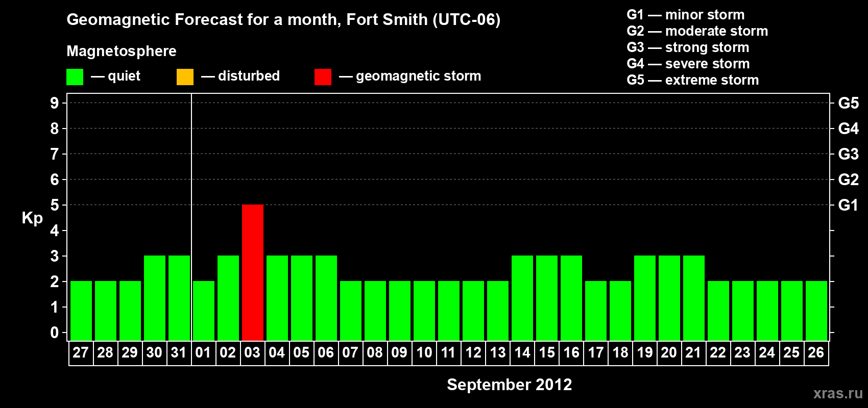
Task: Click the red storm bar for day 03
Action: pos(253,272)
